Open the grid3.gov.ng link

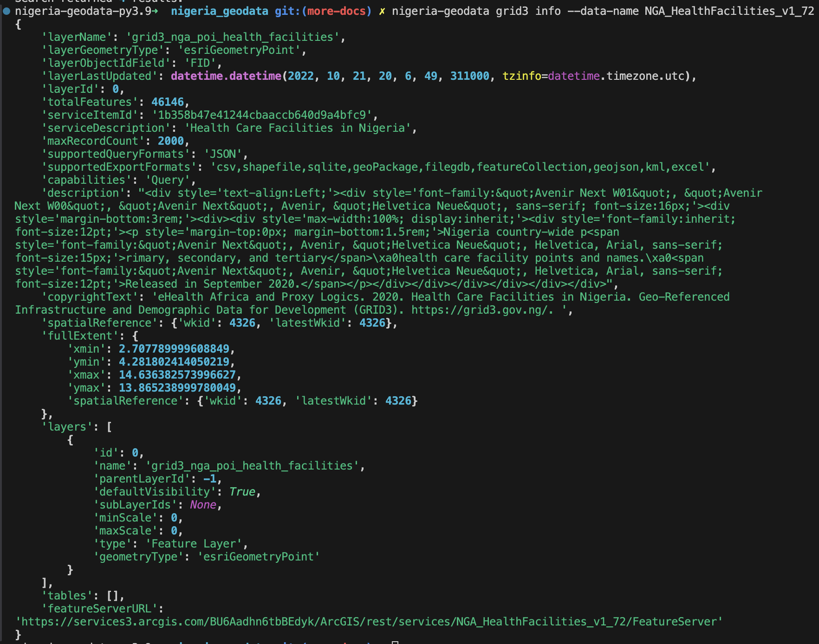(481, 310)
